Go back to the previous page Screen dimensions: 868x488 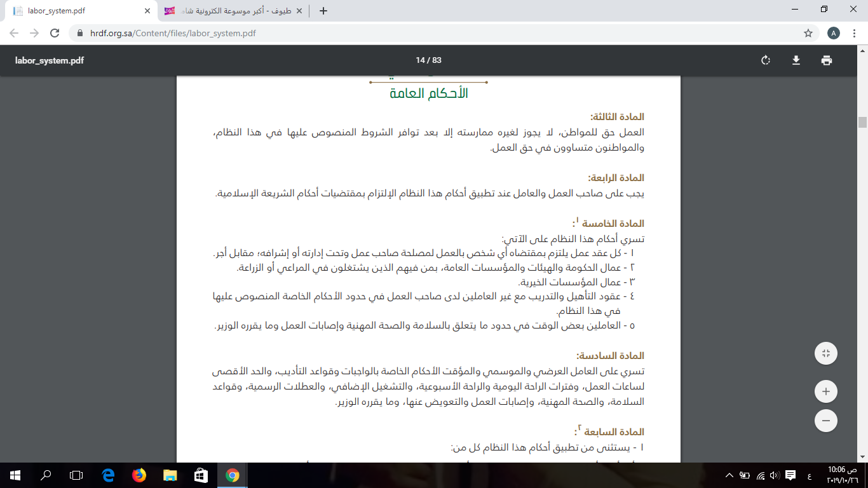point(15,33)
